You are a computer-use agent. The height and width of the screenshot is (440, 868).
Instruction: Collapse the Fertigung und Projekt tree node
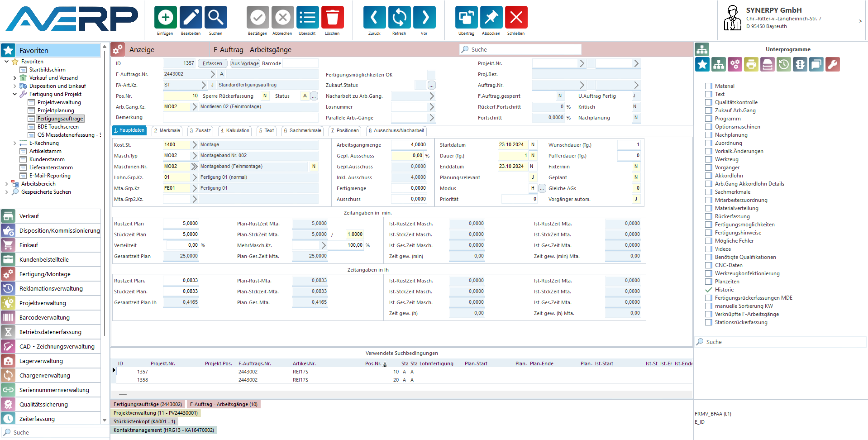[15, 94]
